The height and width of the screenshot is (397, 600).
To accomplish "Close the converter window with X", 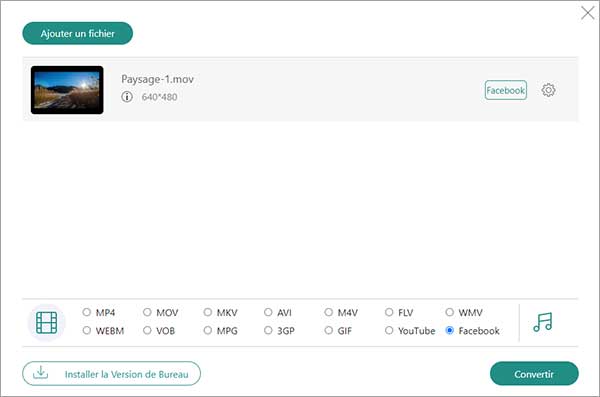I will 587,13.
